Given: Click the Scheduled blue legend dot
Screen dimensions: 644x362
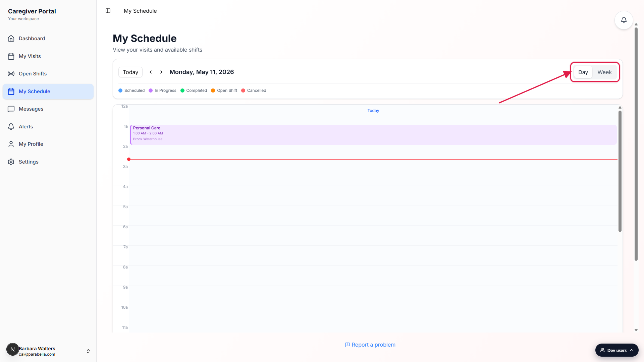Looking at the screenshot, I should (x=120, y=90).
